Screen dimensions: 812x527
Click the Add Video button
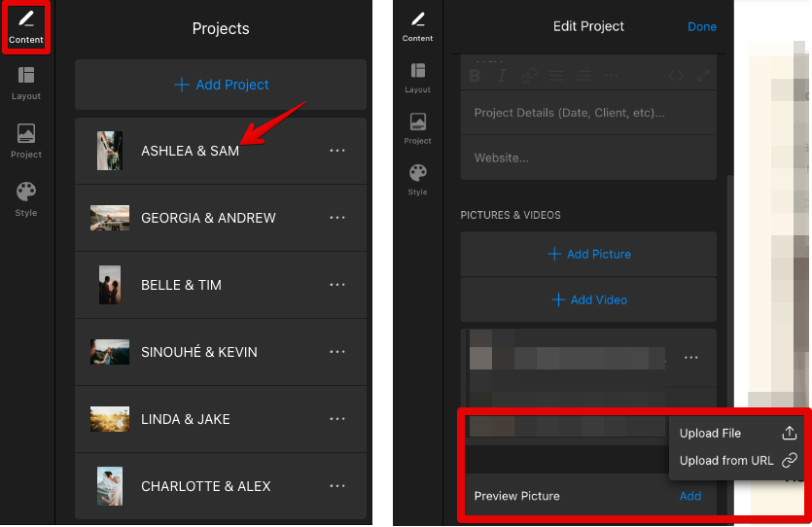(588, 299)
